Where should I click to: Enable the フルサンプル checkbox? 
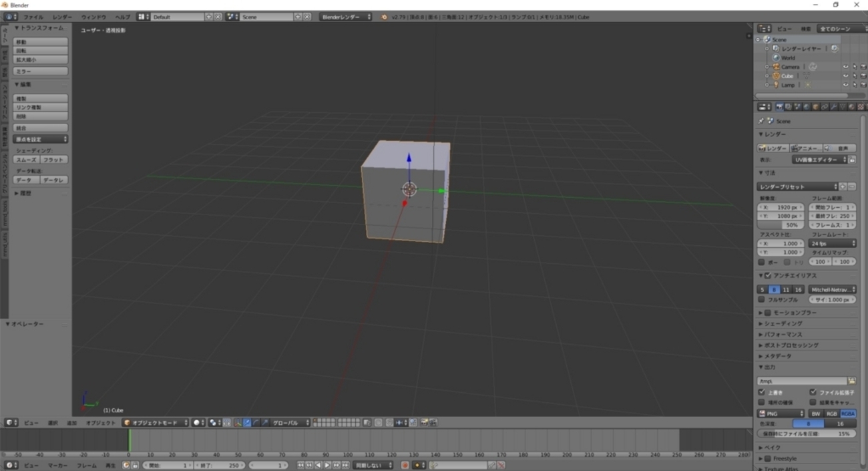tap(761, 300)
